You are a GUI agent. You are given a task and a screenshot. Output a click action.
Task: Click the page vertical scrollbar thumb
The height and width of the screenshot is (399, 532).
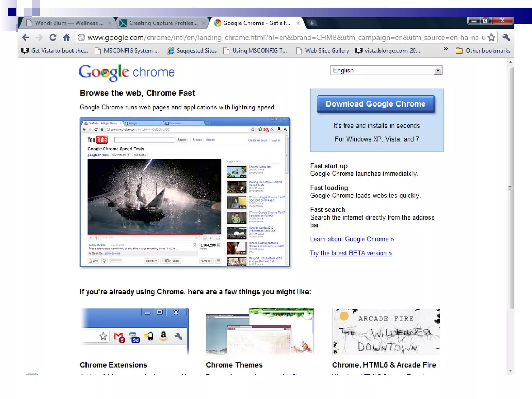point(510,188)
